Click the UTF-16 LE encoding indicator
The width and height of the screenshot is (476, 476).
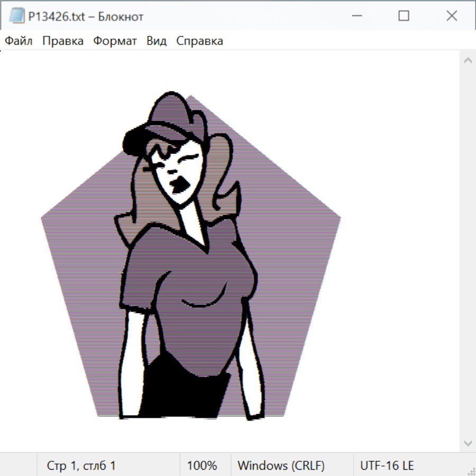click(387, 465)
